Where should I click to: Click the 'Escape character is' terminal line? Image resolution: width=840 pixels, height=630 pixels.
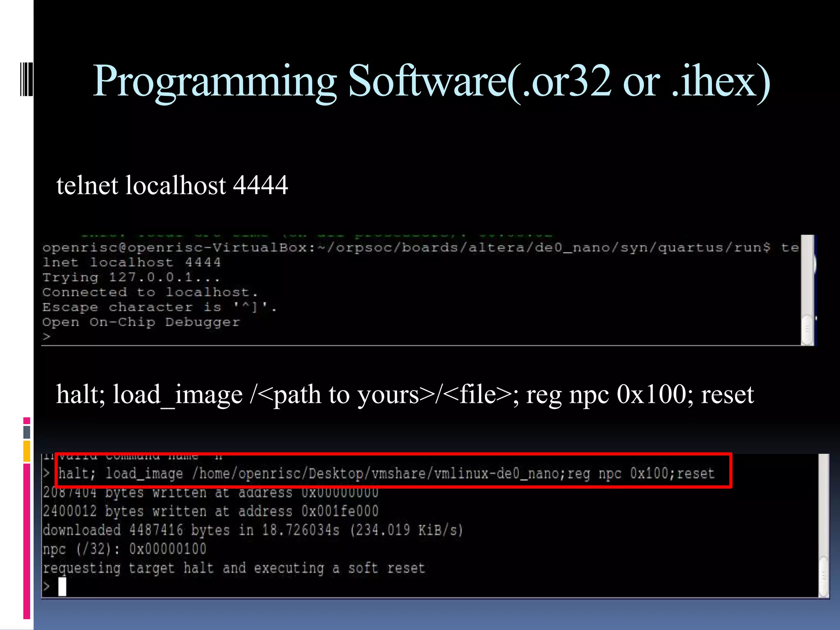(160, 307)
